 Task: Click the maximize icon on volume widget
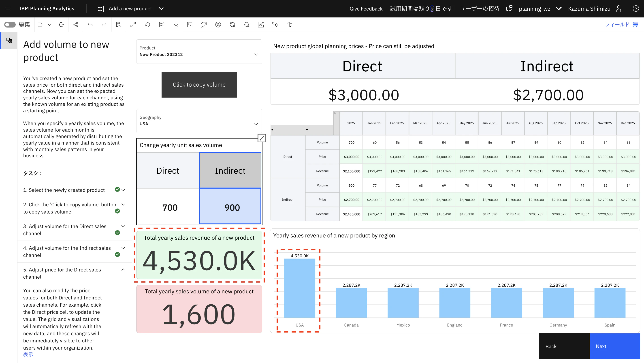pyautogui.click(x=262, y=138)
